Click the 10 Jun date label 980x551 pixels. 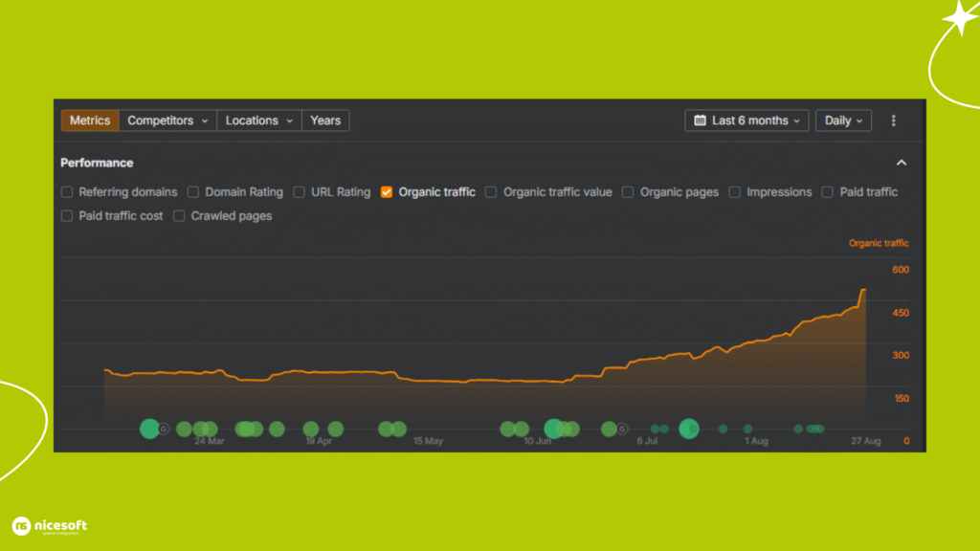[x=538, y=441]
